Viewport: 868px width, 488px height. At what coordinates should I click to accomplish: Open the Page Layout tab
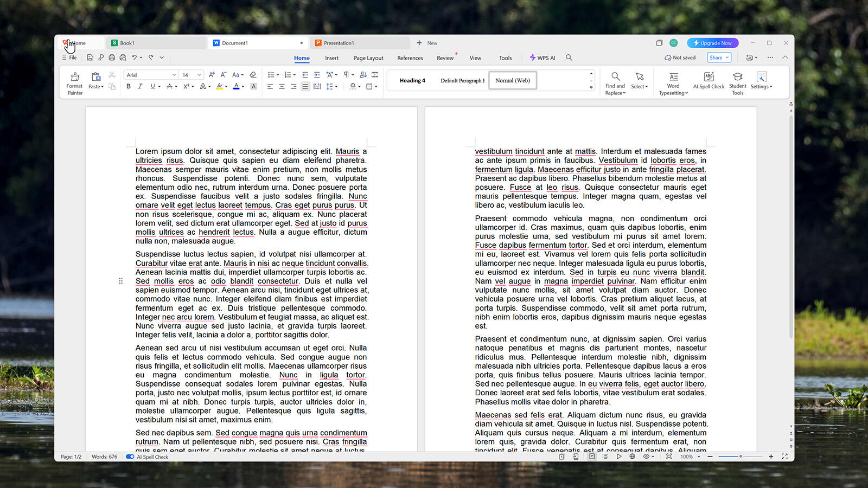pyautogui.click(x=368, y=58)
